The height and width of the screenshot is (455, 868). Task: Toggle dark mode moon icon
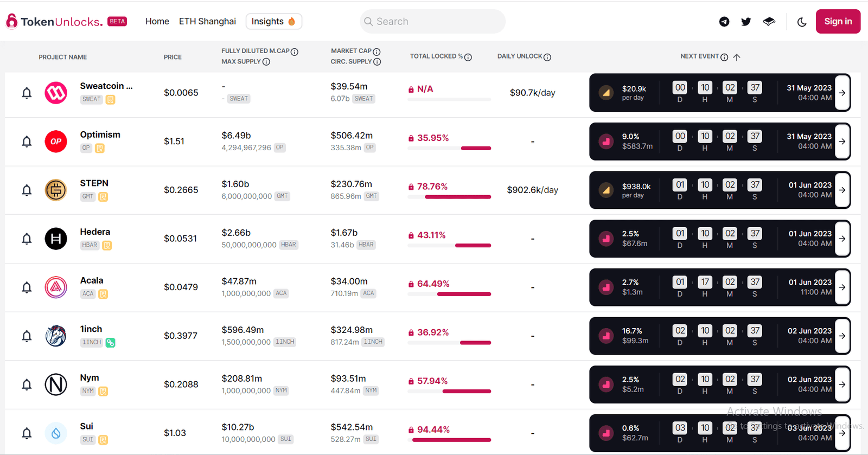coord(802,22)
